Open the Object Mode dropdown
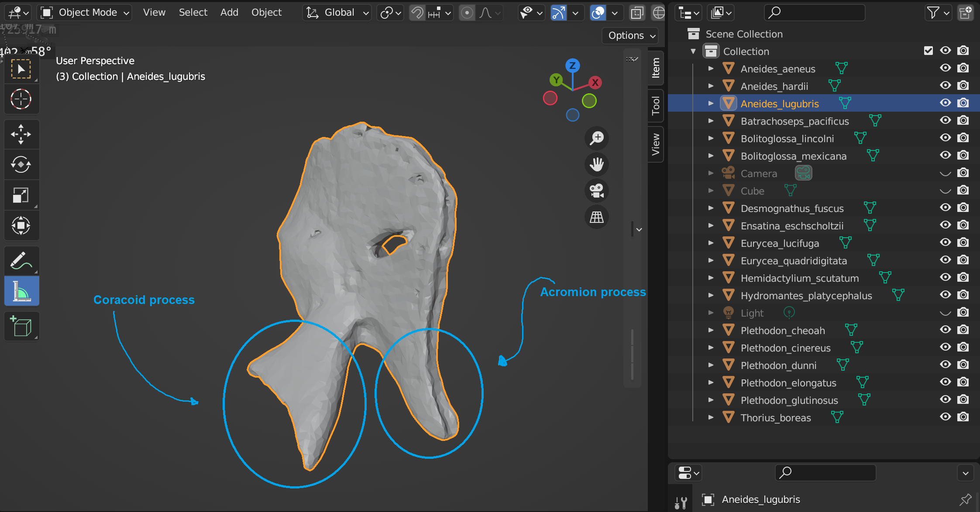This screenshot has width=980, height=512. (84, 12)
